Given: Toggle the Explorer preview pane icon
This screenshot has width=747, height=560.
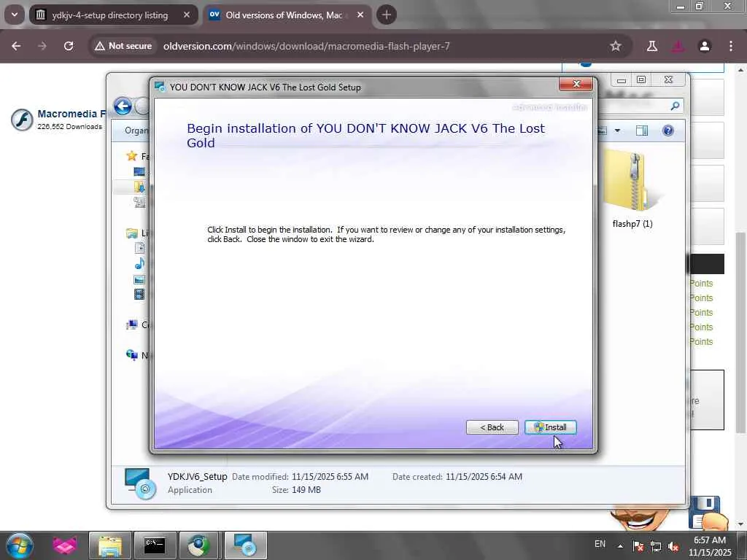Looking at the screenshot, I should click(x=642, y=131).
